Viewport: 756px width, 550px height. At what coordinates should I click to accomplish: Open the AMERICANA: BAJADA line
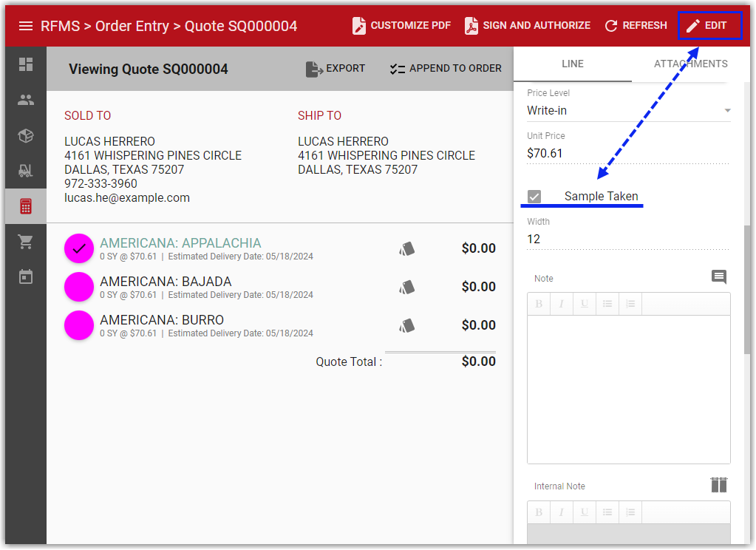tap(166, 281)
